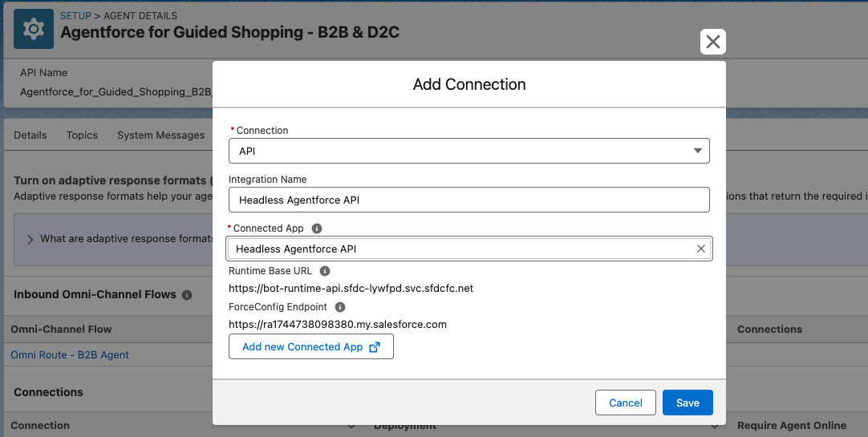Click the API Name field label
Image resolution: width=868 pixels, height=437 pixels.
(x=44, y=72)
